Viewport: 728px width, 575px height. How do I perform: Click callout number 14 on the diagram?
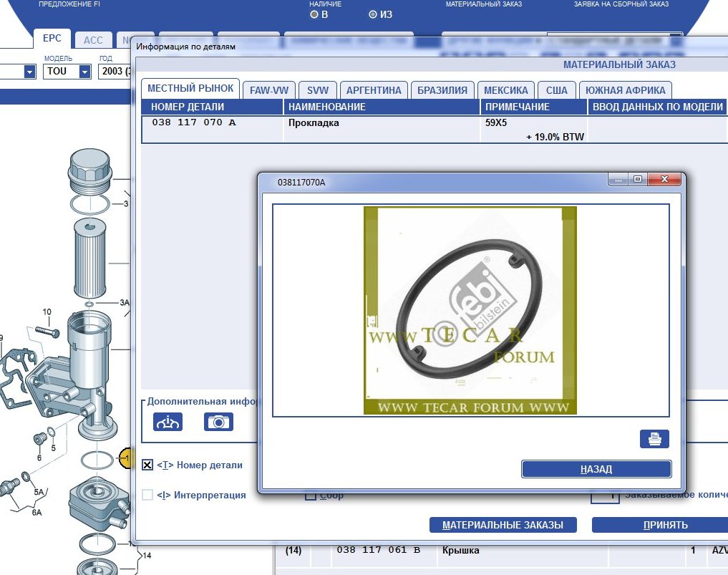tap(147, 556)
